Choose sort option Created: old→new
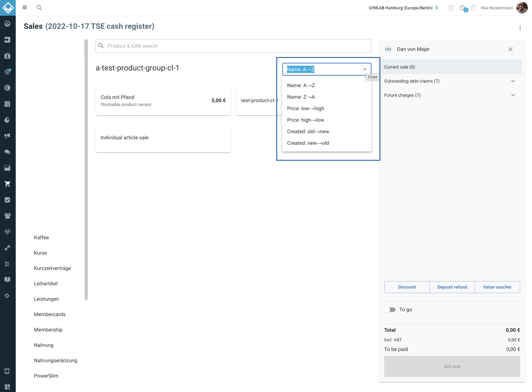The width and height of the screenshot is (532, 392). click(x=327, y=132)
